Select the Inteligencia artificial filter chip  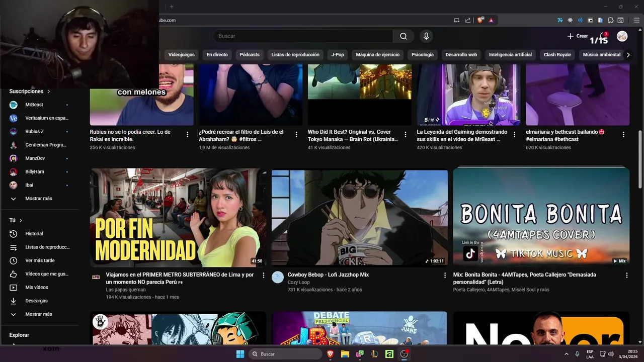pos(510,55)
